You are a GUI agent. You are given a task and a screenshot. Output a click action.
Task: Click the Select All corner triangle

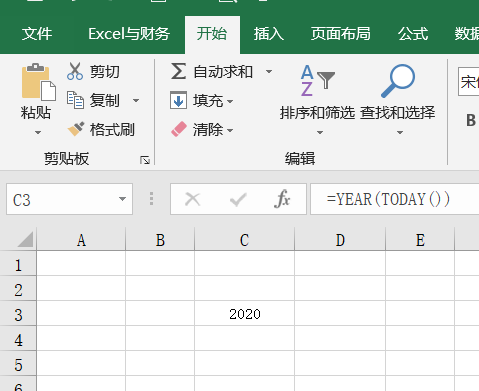[x=26, y=239]
